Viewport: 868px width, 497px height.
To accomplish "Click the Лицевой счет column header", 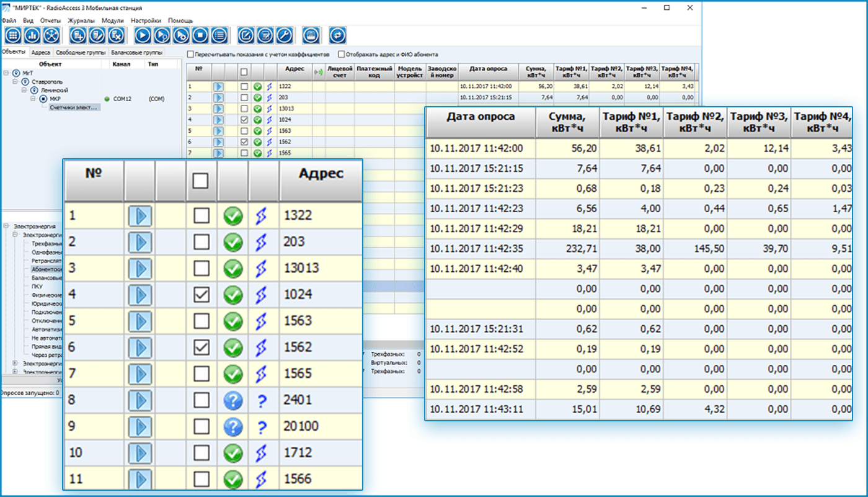I will (340, 72).
